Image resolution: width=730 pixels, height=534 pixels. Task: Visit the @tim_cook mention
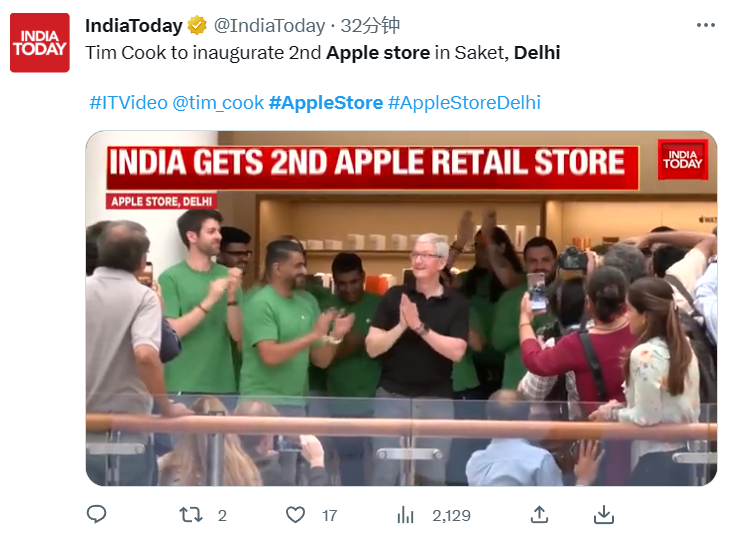pyautogui.click(x=218, y=102)
